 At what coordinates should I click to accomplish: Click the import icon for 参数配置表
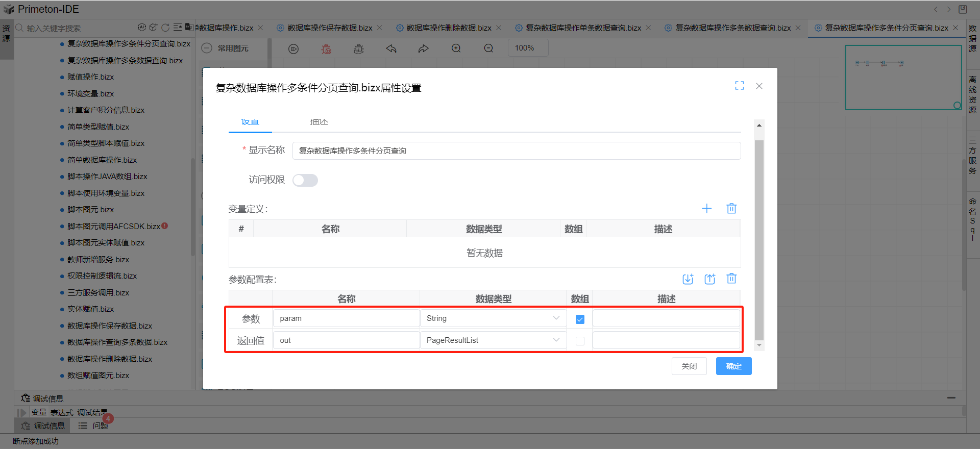tap(688, 279)
